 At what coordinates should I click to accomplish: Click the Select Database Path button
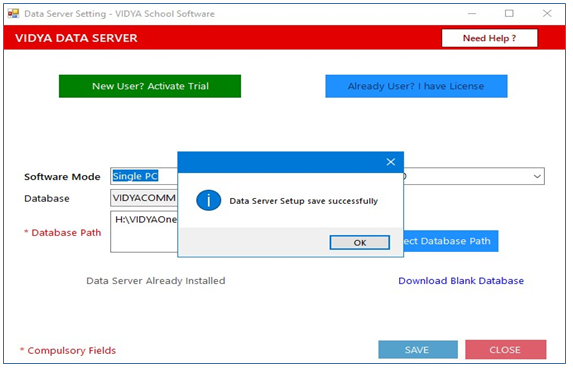(451, 241)
